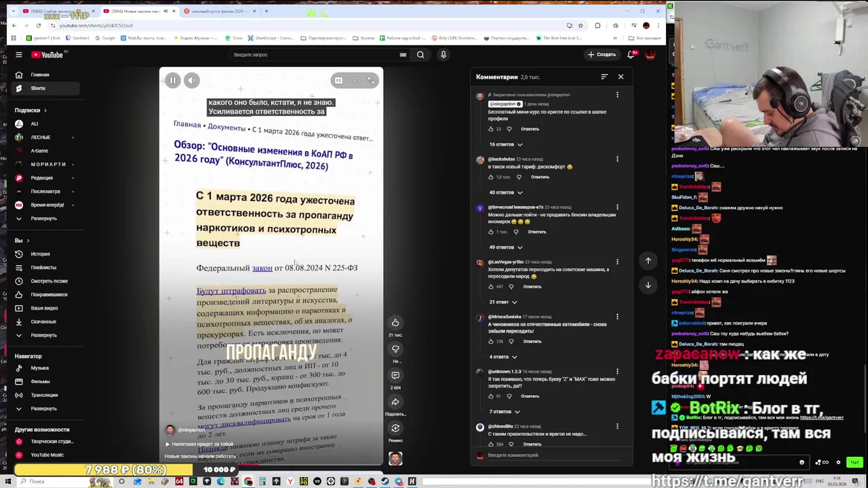Dislike the taxi tariff comment
This screenshot has height=488, width=868.
coord(519,177)
